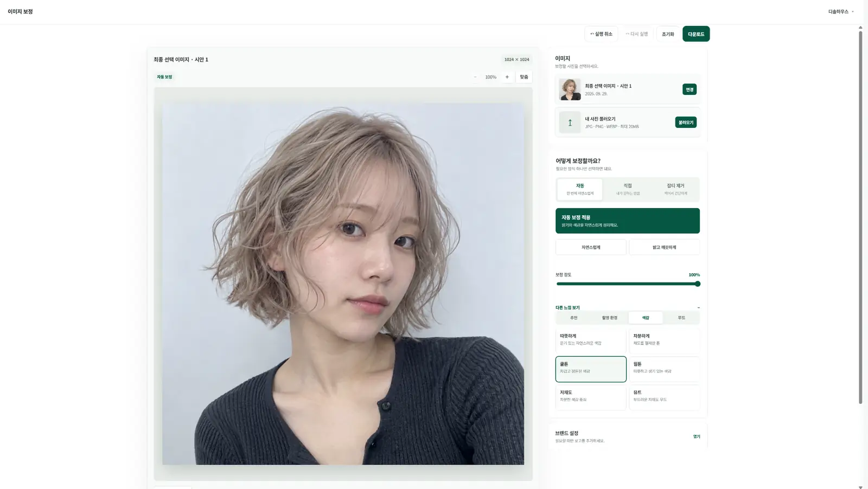The image size is (868, 489).
Task: Expand 브랜드 설정 with the 열기 link
Action: coord(697,436)
